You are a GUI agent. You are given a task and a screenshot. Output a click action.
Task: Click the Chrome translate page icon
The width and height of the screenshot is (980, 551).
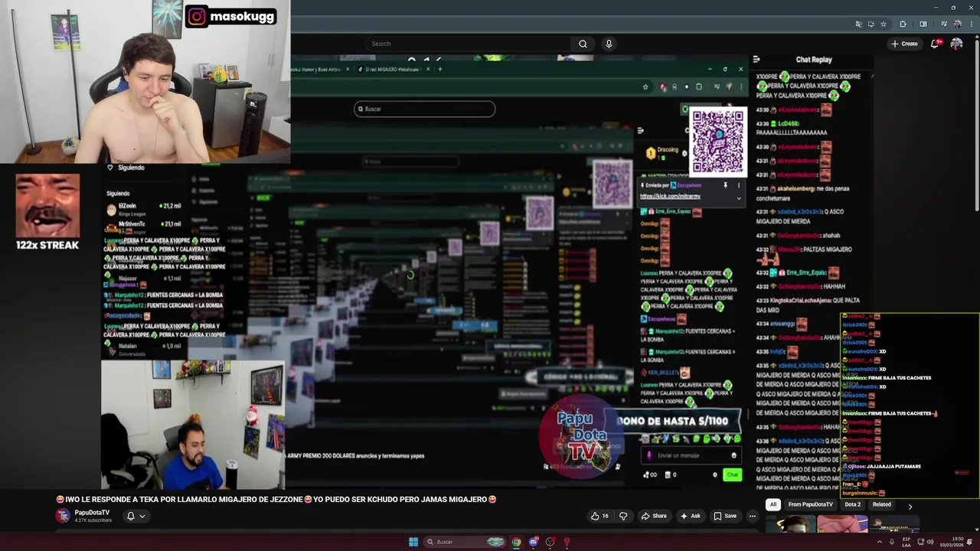pyautogui.click(x=858, y=24)
